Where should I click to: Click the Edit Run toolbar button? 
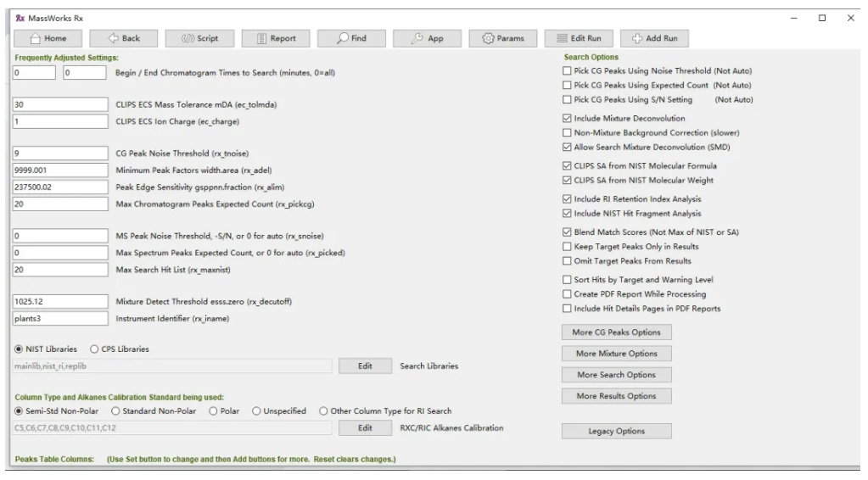[580, 38]
